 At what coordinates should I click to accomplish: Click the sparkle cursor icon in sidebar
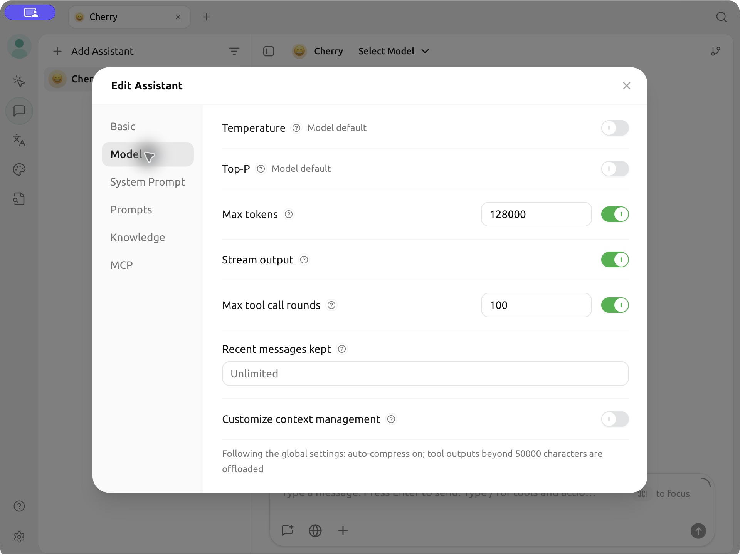click(19, 81)
